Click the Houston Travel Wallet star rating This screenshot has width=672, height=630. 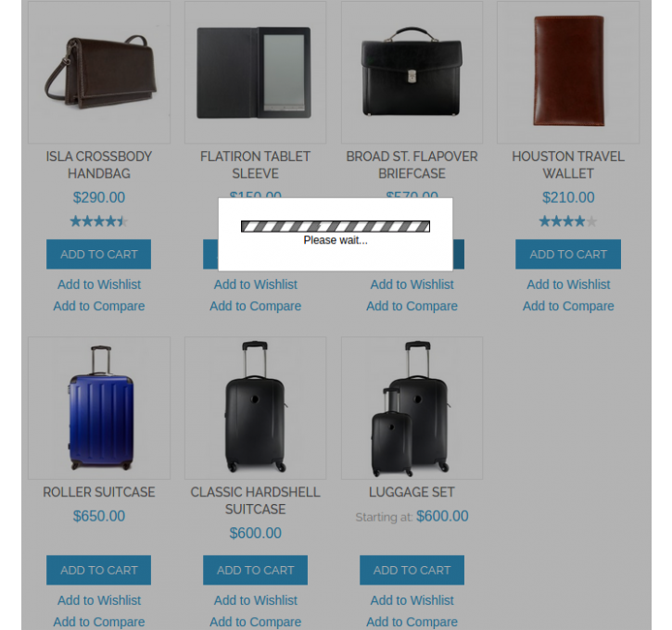(x=568, y=221)
